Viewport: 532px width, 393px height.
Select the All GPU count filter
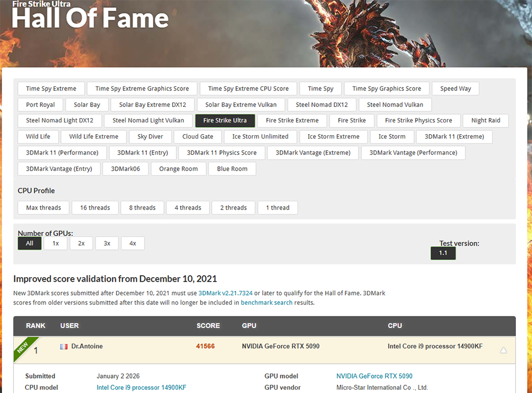pos(29,243)
